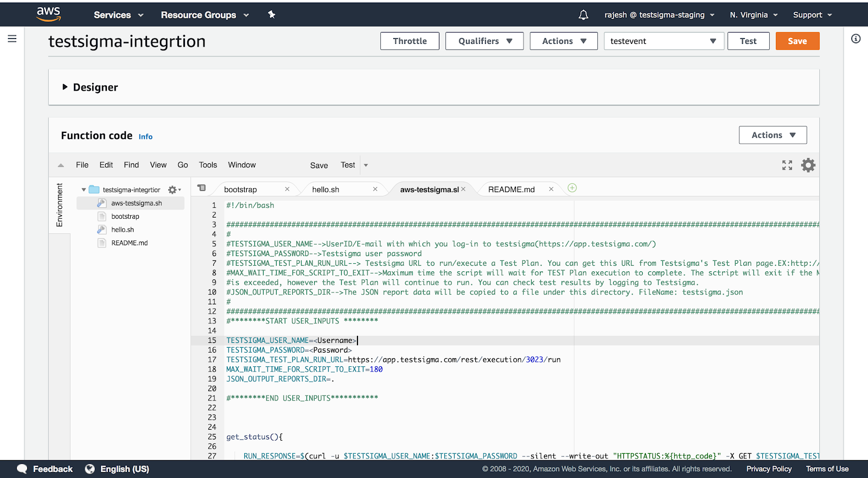868x478 pixels.
Task: Open the File menu
Action: click(82, 165)
